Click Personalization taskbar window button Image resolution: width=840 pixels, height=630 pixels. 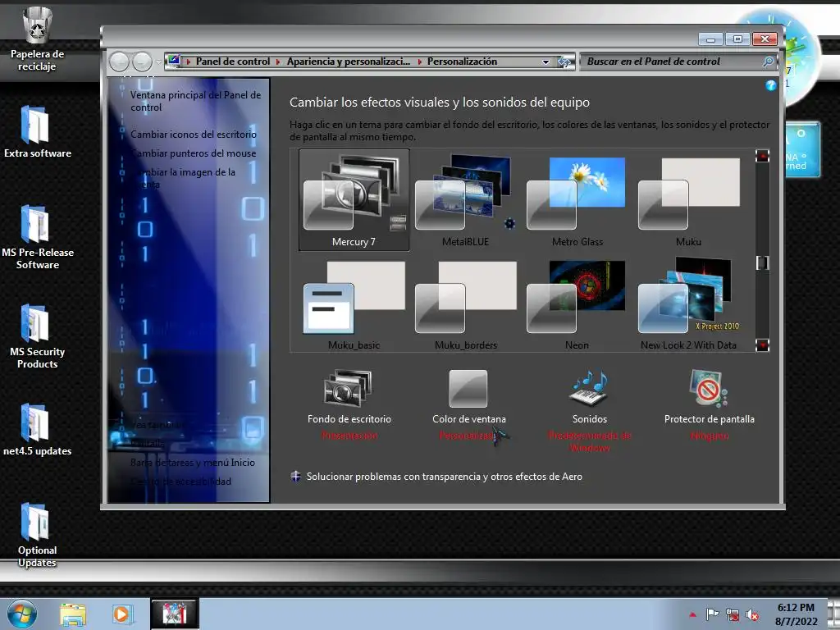[174, 614]
